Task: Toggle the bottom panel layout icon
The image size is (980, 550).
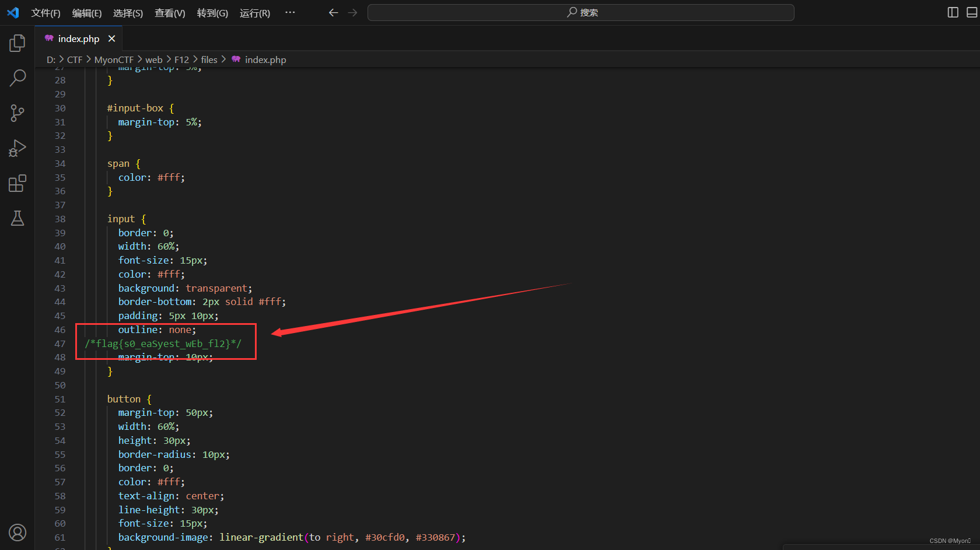Action: pyautogui.click(x=972, y=12)
